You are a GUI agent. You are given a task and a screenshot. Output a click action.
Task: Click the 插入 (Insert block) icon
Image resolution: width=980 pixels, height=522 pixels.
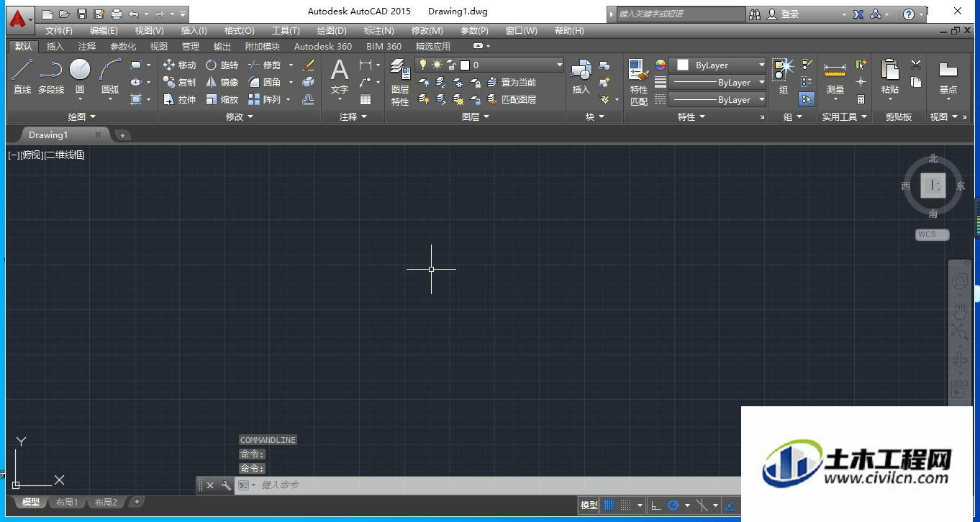(581, 77)
